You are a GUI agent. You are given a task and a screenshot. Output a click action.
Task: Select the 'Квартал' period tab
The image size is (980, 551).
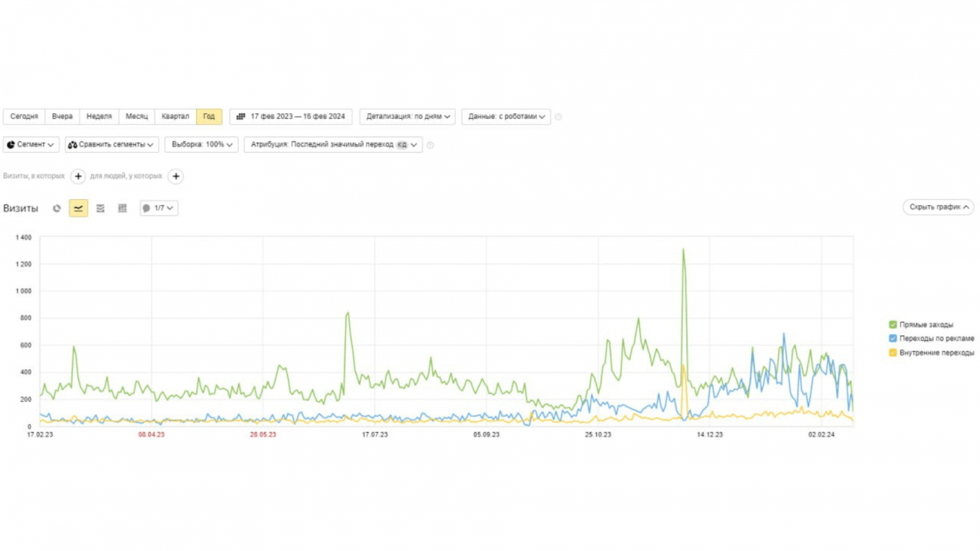click(x=175, y=116)
